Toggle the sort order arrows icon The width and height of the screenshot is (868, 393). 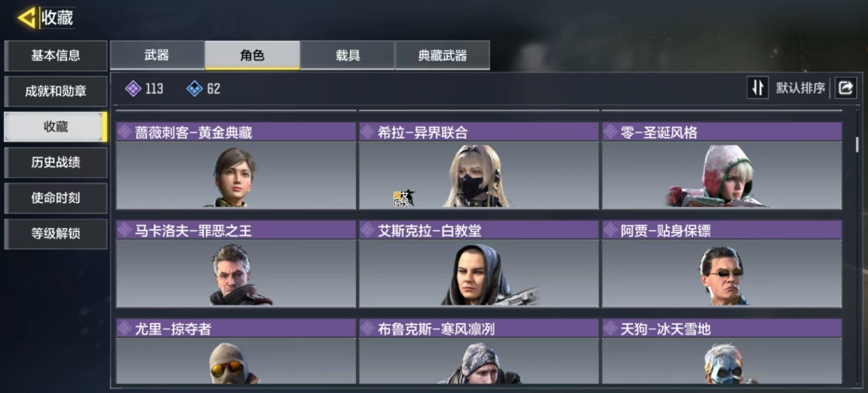point(758,88)
